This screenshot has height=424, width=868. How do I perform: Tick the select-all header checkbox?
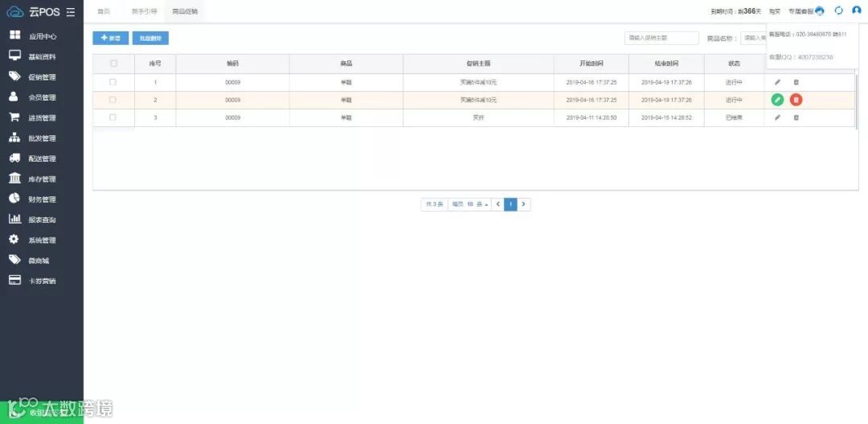click(x=113, y=64)
